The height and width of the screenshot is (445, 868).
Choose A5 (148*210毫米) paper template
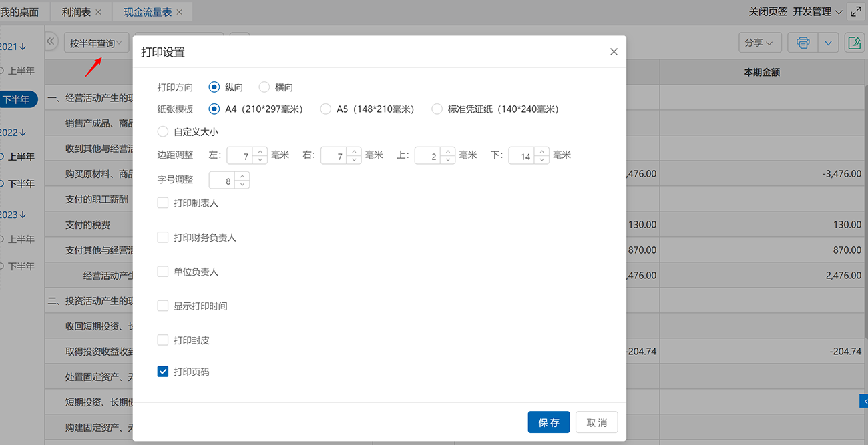point(326,109)
